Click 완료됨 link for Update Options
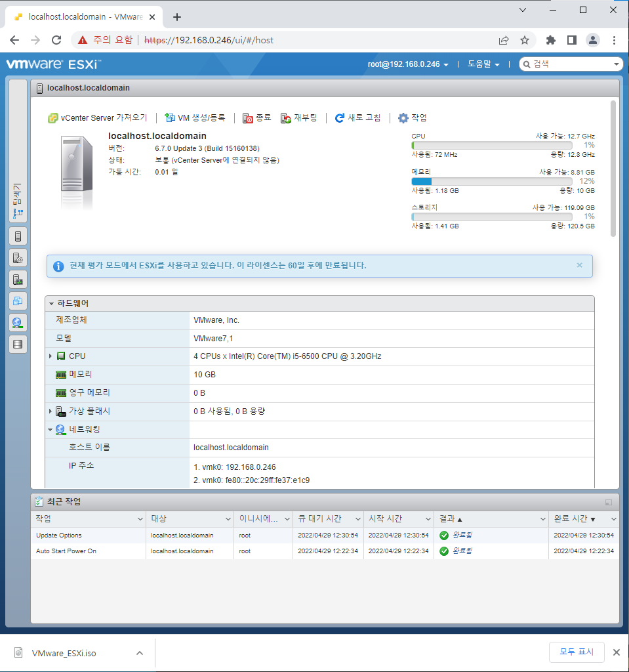 (x=462, y=535)
